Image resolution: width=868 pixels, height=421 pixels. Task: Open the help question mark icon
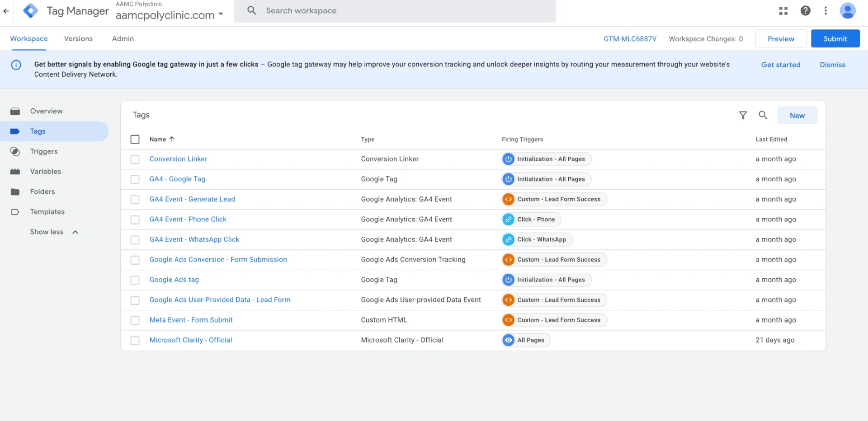[805, 11]
